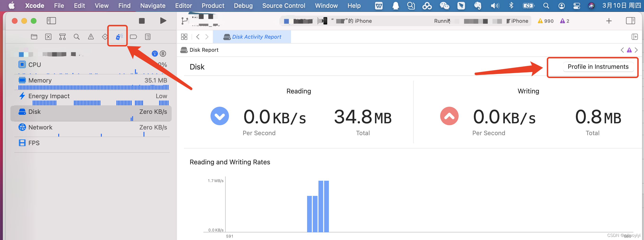Viewport: 644px width, 240px height.
Task: Click the Writing upload arrow icon
Action: point(449,116)
